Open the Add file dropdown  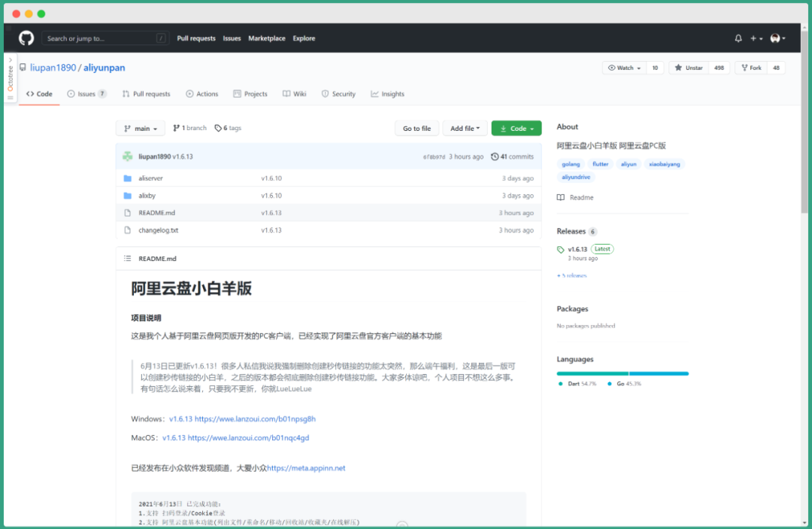pos(465,129)
